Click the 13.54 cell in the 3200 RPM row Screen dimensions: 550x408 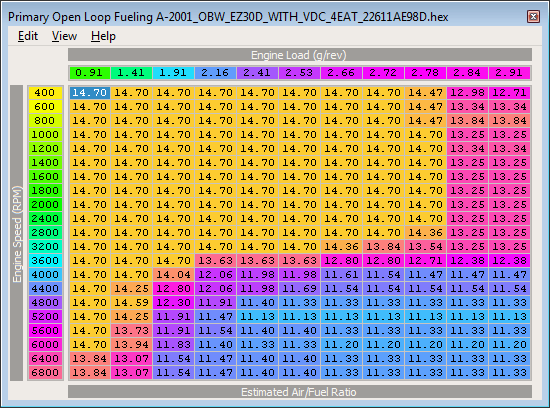tap(425, 247)
